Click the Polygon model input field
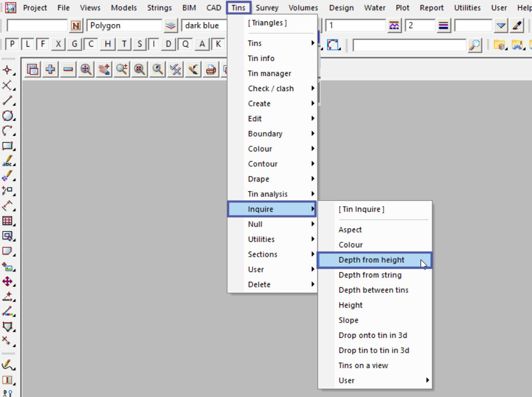The image size is (532, 397). [x=124, y=26]
